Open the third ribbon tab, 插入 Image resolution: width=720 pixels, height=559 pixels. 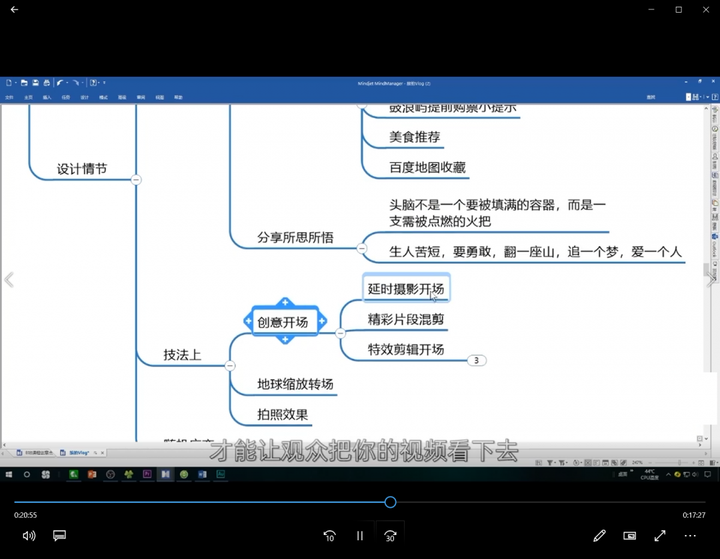[47, 97]
